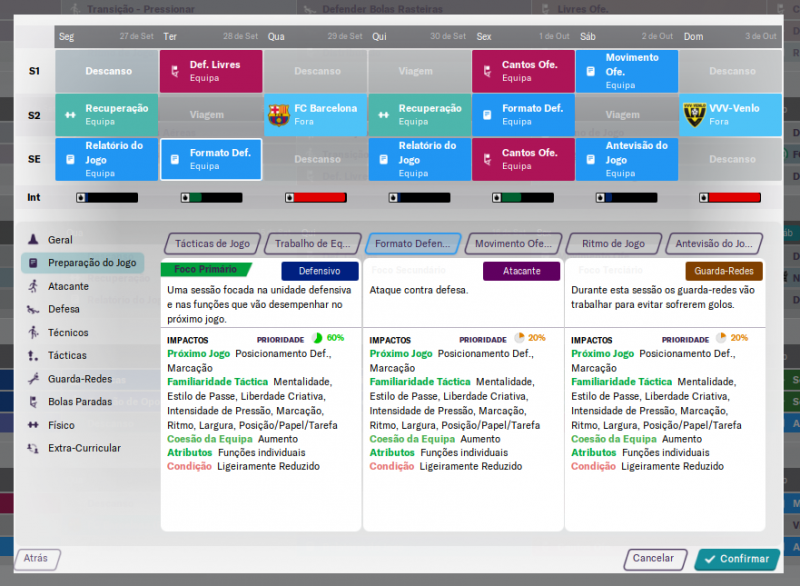Choose the Defesa category icon
The image size is (800, 586).
pos(33,309)
